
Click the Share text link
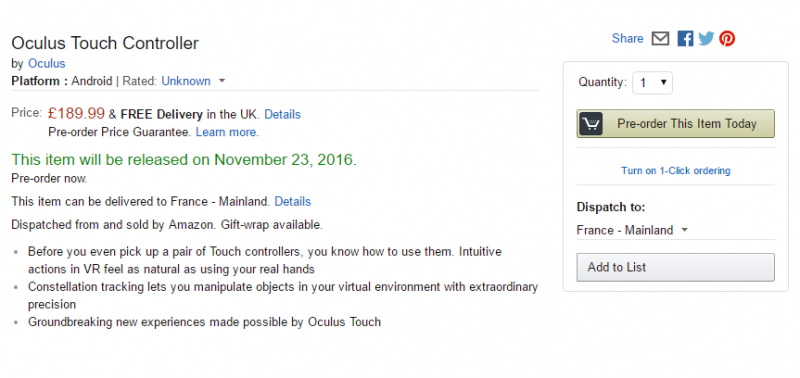(x=628, y=39)
